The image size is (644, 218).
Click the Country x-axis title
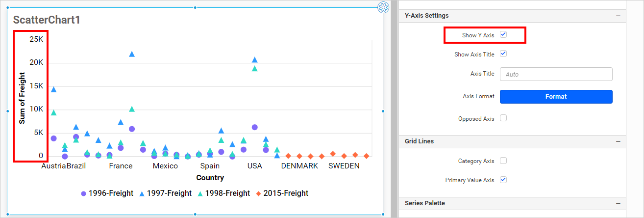[x=210, y=178]
